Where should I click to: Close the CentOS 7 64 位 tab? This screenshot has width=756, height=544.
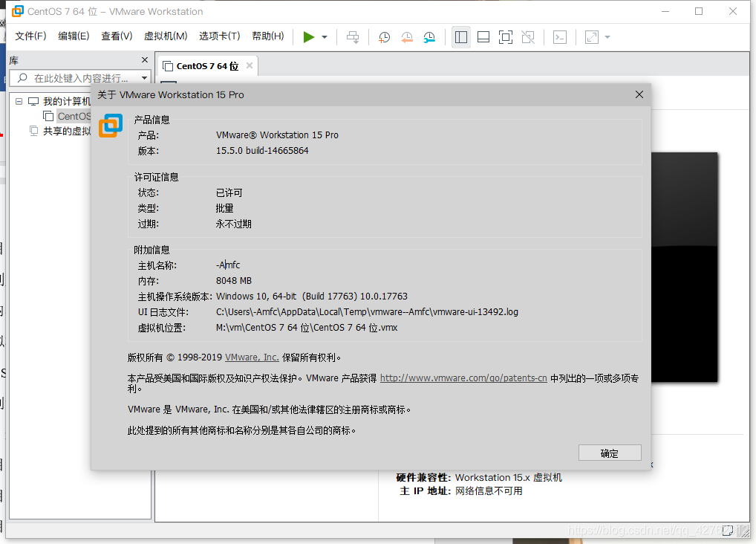(x=250, y=65)
